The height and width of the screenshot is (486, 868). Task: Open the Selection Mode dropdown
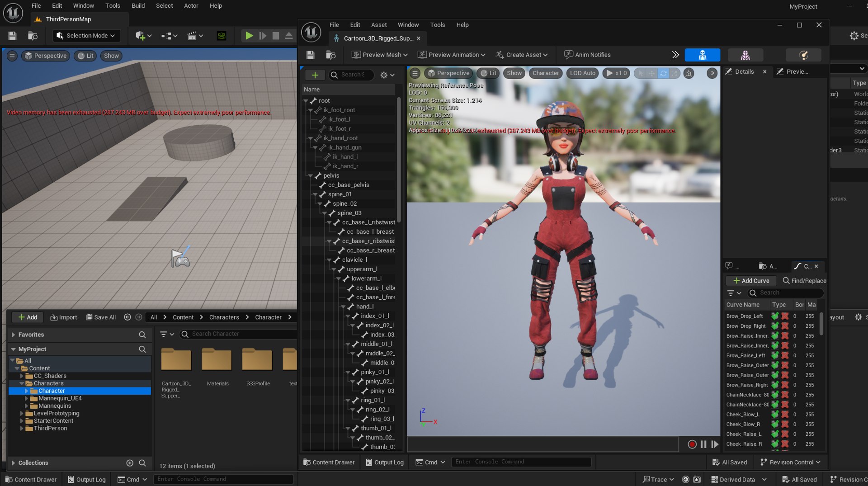point(85,36)
